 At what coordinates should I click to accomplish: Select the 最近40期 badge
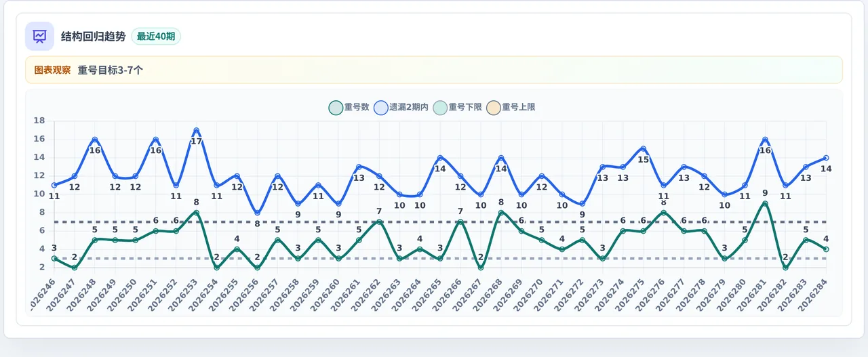coord(156,36)
